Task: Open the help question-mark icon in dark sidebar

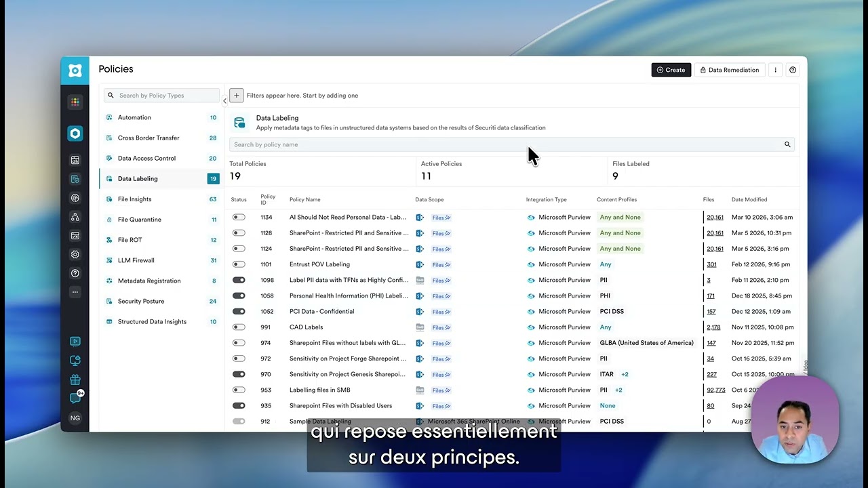Action: tap(75, 274)
